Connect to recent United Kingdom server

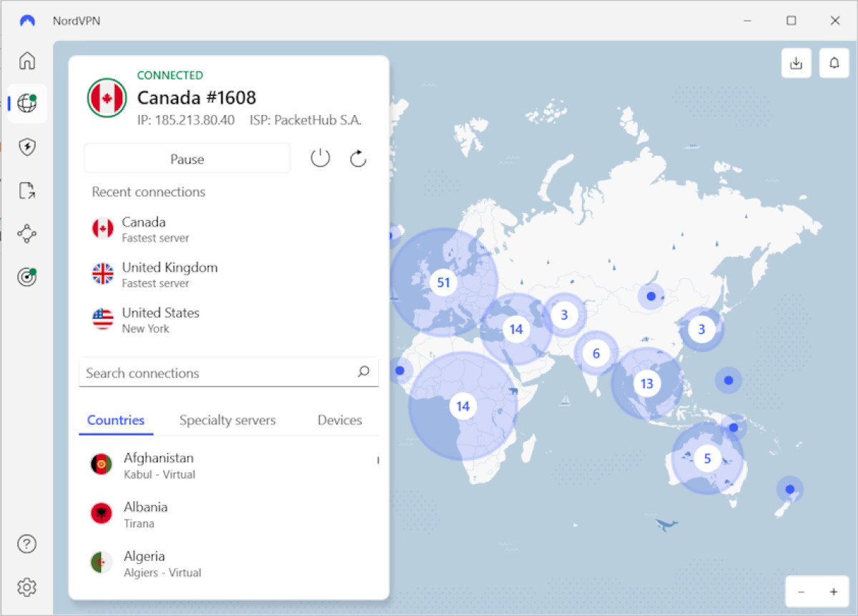point(229,274)
